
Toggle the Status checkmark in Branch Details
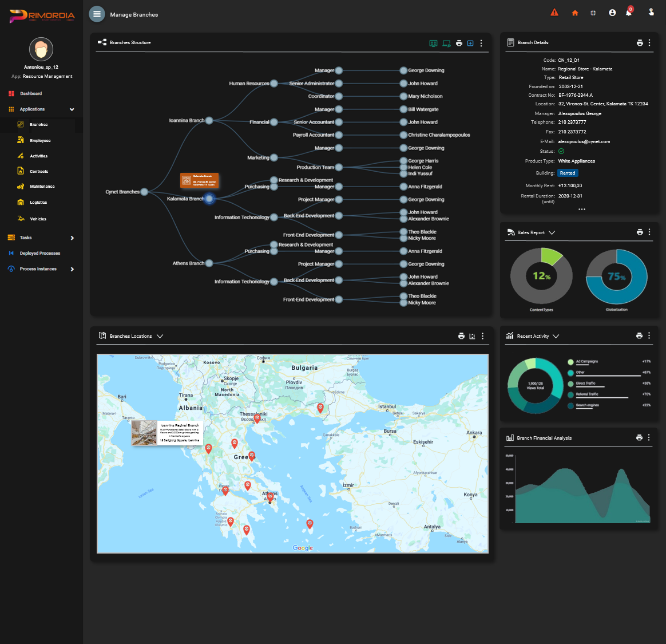coord(561,151)
